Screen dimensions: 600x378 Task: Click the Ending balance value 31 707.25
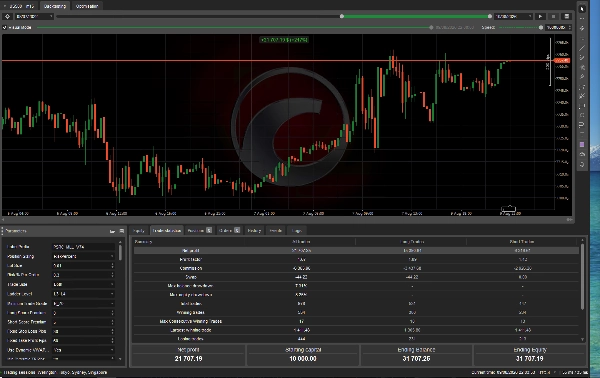click(x=416, y=359)
